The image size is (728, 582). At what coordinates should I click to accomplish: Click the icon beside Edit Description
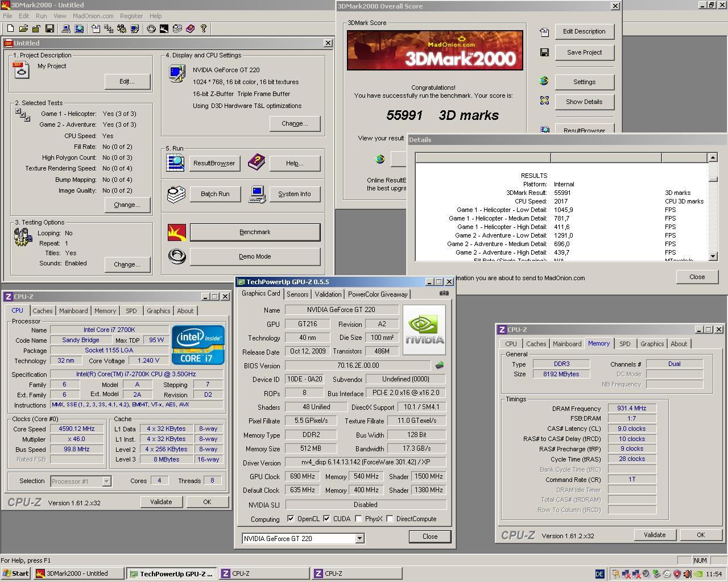[x=544, y=32]
